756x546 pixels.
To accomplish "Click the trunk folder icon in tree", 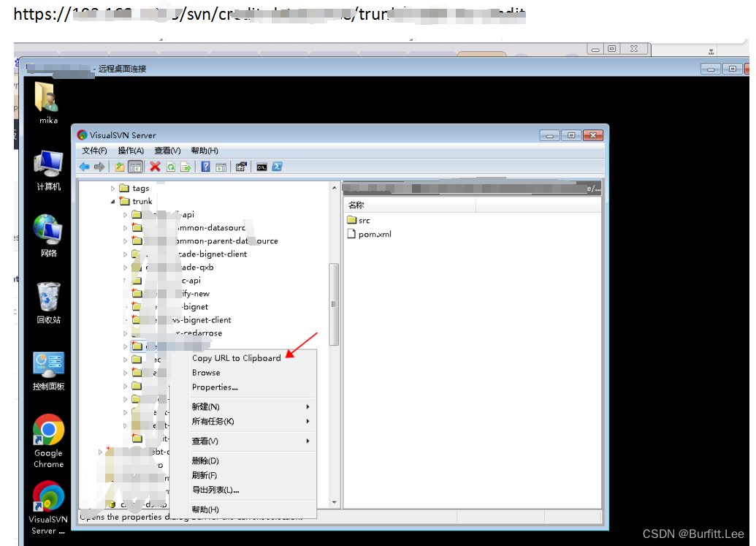I will (124, 201).
